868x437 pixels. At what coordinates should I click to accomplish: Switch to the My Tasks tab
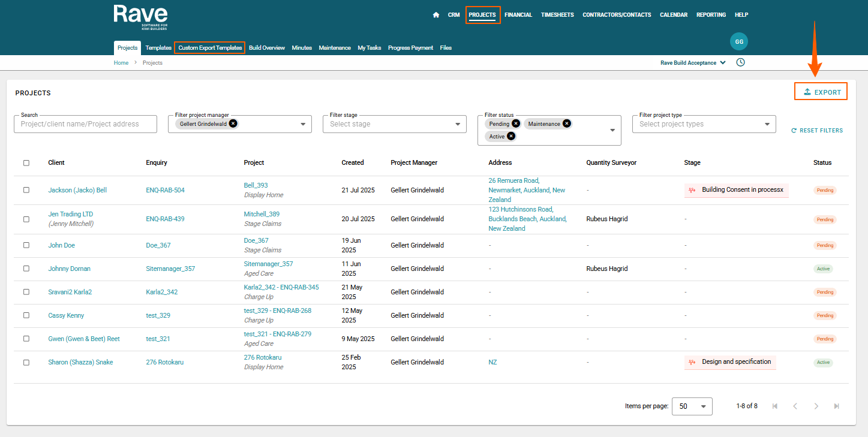[370, 48]
